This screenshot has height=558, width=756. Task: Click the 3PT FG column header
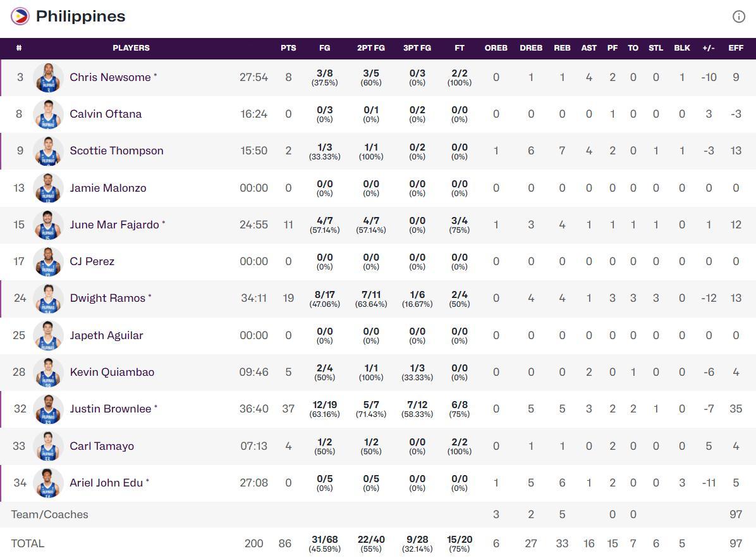point(417,48)
